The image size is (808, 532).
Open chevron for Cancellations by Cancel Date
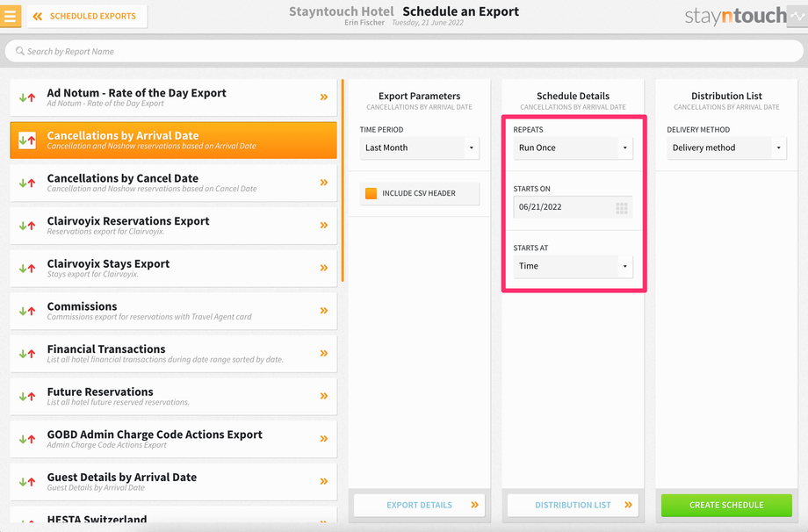point(323,183)
